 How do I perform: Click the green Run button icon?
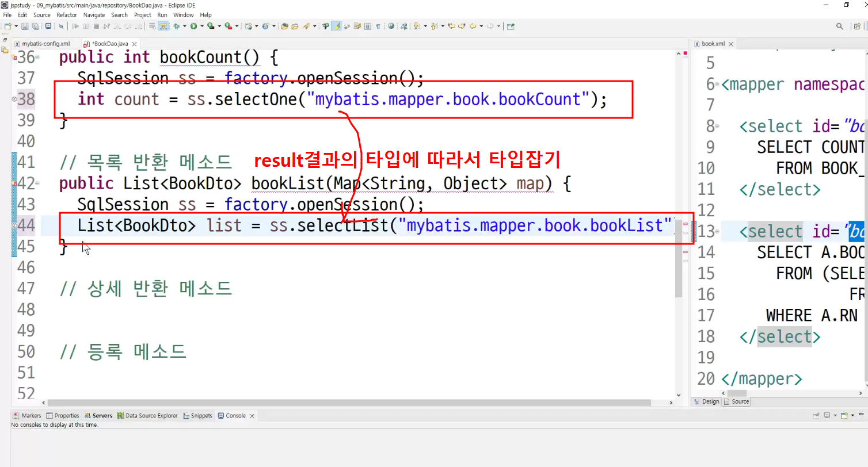point(193,26)
